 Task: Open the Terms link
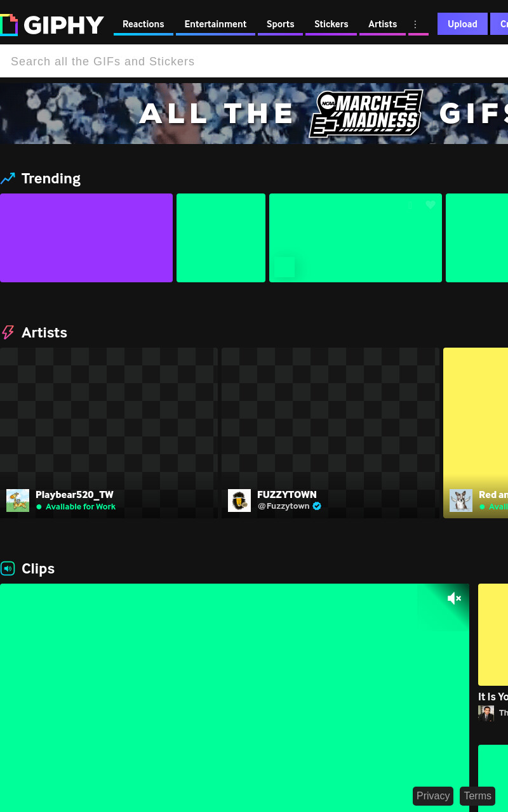[478, 796]
